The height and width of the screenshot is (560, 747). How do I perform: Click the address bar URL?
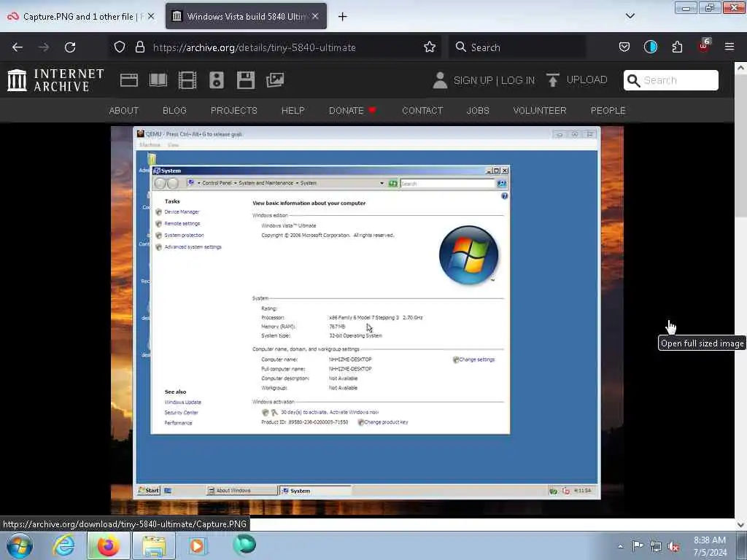click(x=255, y=47)
